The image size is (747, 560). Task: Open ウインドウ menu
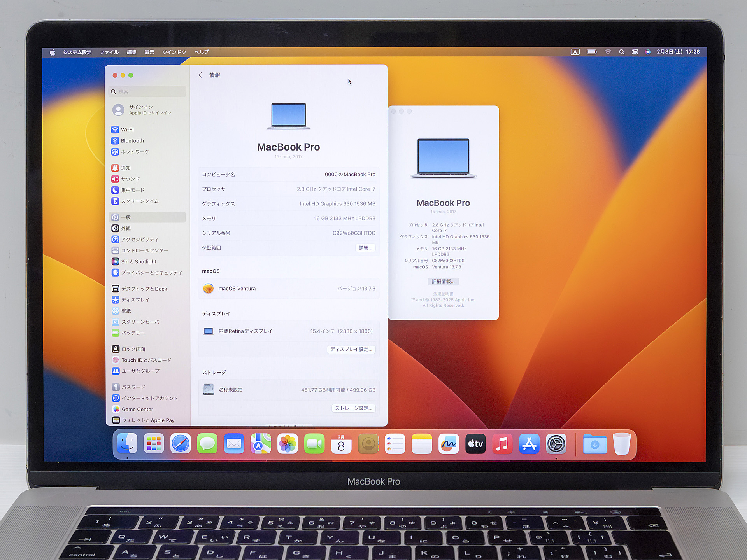coord(174,52)
